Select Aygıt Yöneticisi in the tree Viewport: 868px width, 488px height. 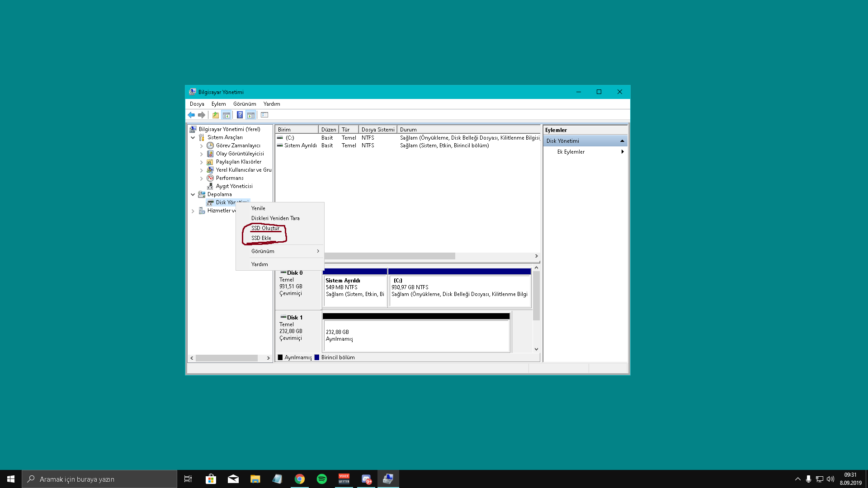click(x=234, y=186)
